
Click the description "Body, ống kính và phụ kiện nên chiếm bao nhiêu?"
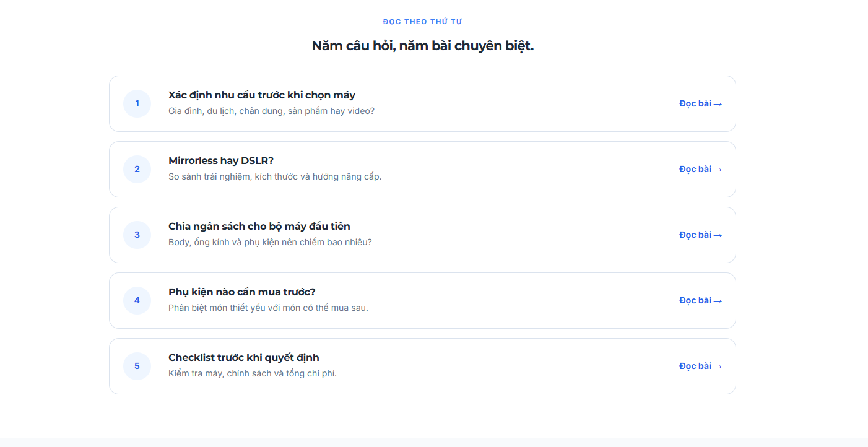click(x=270, y=243)
